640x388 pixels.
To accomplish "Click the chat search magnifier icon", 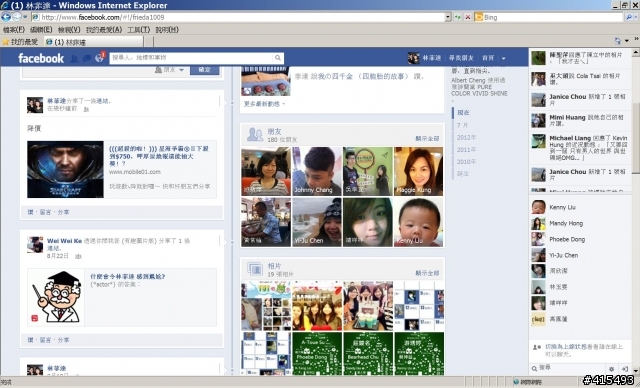I will pos(534,368).
